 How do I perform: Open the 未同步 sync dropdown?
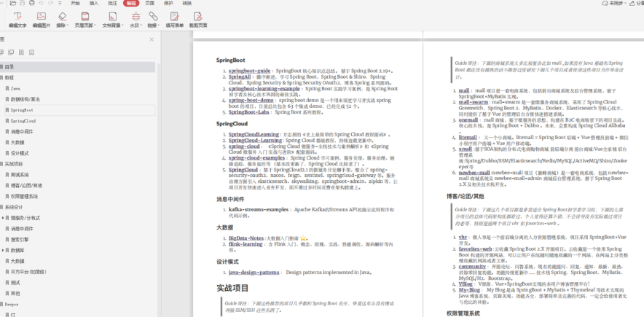pyautogui.click(x=627, y=3)
